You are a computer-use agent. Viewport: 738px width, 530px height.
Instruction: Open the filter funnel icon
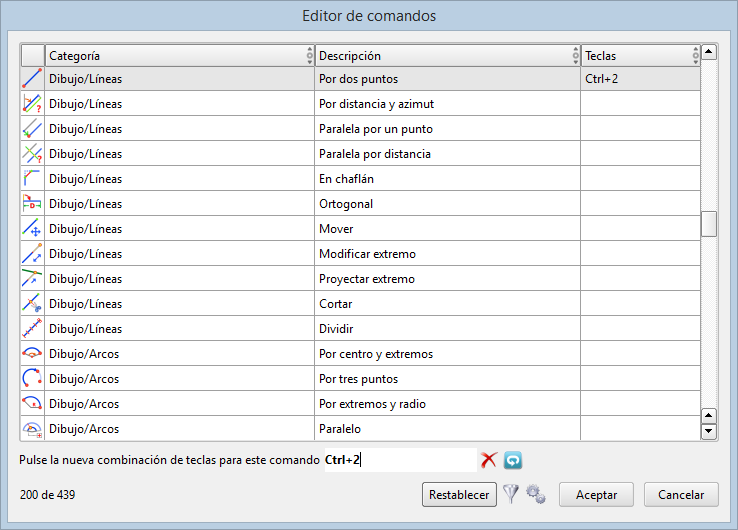[511, 494]
